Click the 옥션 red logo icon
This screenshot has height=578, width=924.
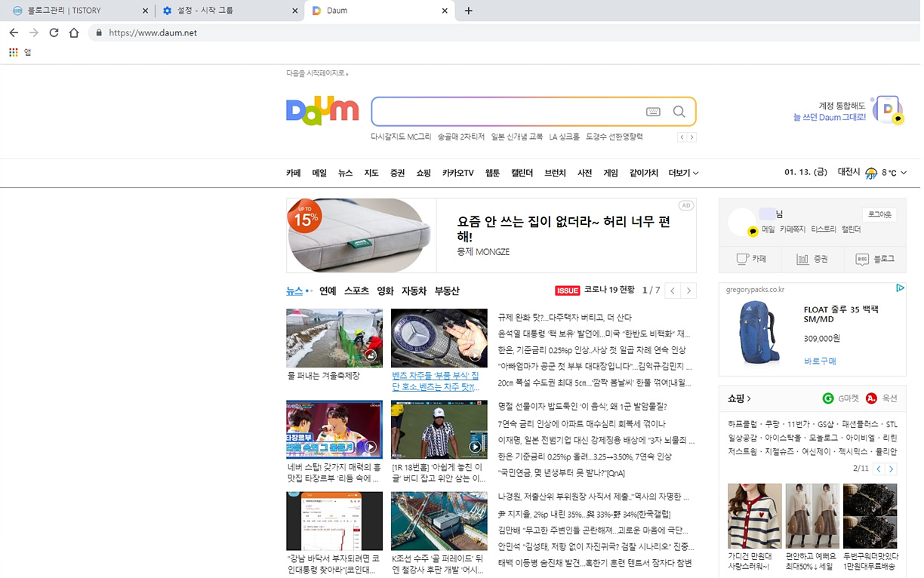click(x=871, y=398)
